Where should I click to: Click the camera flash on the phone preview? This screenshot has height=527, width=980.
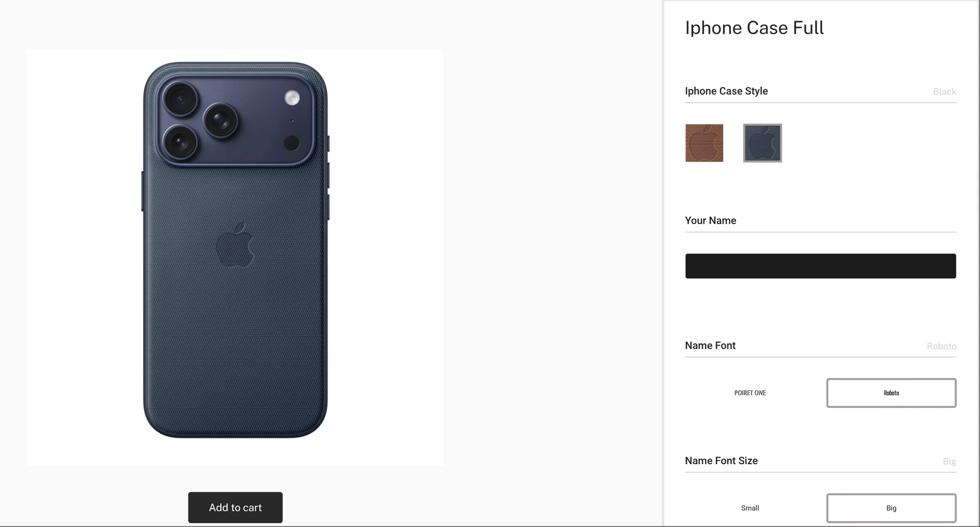point(292,98)
